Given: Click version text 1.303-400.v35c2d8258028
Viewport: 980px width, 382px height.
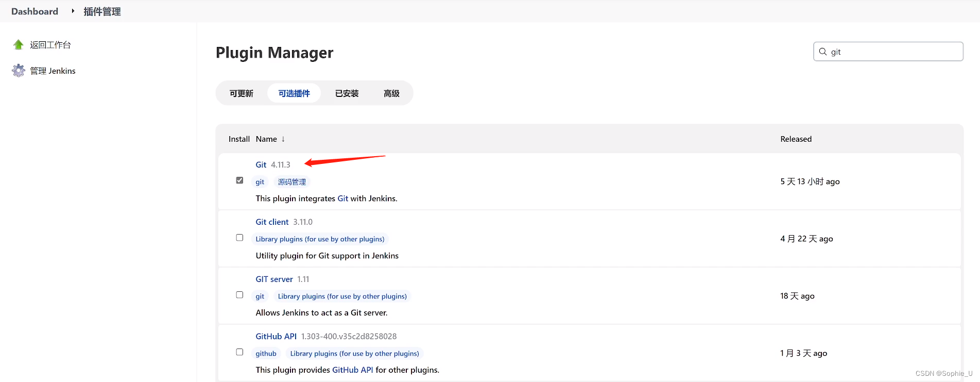Looking at the screenshot, I should pos(349,337).
